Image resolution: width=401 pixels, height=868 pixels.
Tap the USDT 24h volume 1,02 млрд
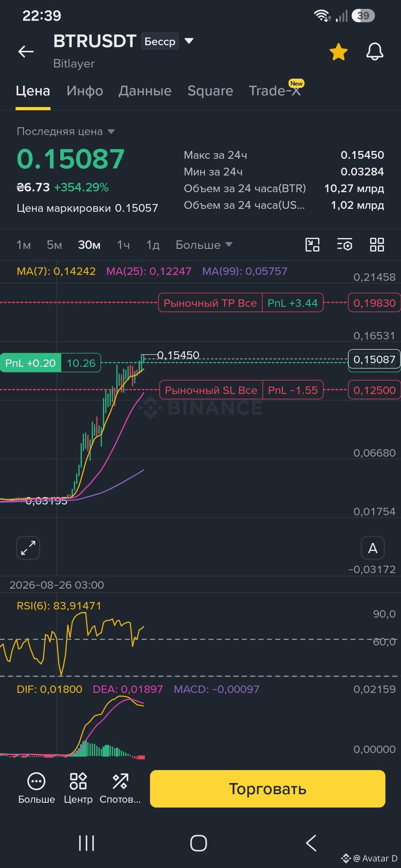(357, 205)
